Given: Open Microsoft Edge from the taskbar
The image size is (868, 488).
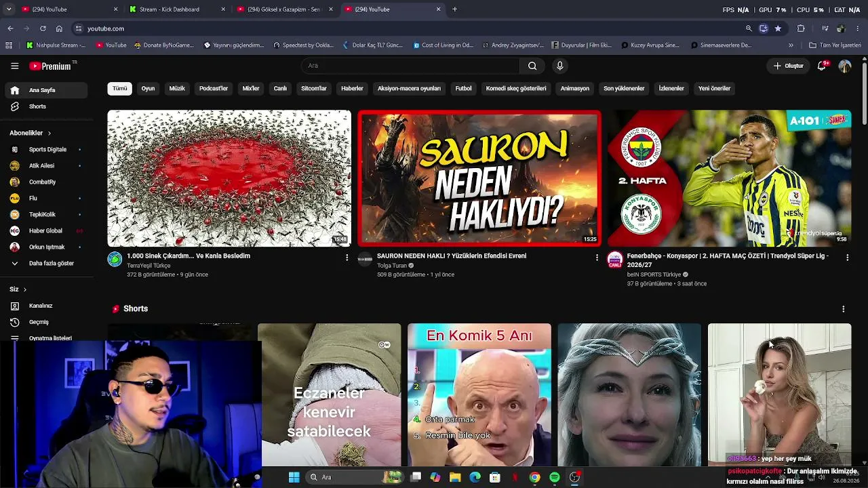Looking at the screenshot, I should tap(475, 477).
